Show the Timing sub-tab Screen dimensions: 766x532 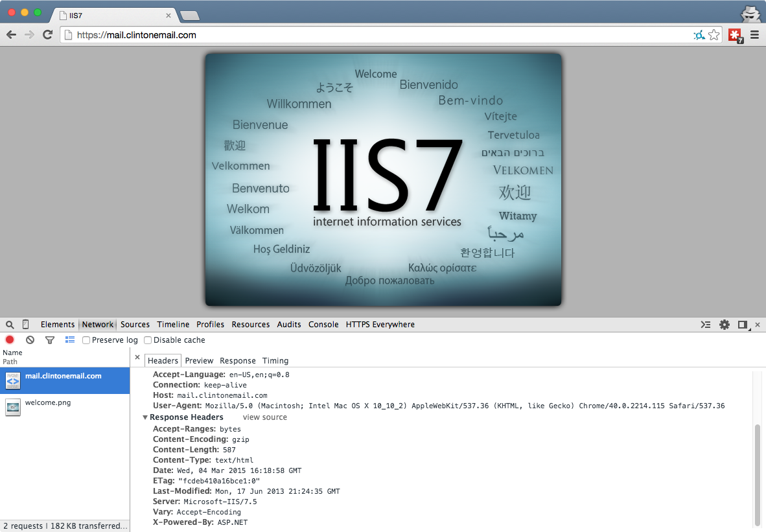(275, 360)
